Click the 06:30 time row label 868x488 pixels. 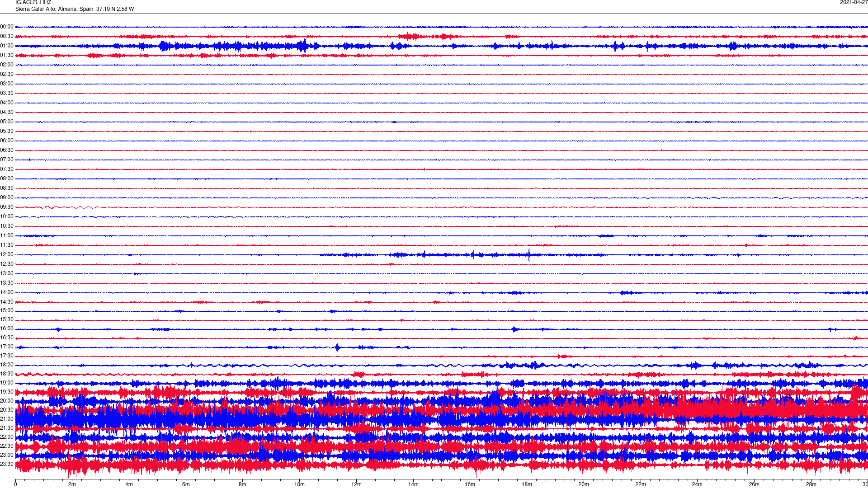pos(7,150)
